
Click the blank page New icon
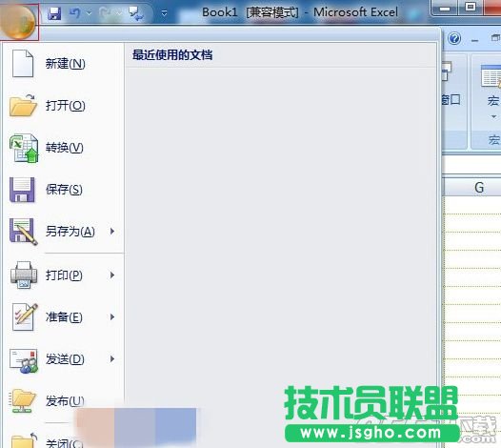tap(22, 63)
